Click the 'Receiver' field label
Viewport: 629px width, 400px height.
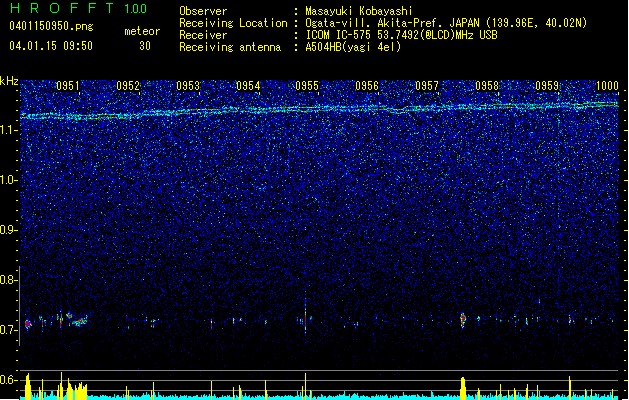click(203, 35)
